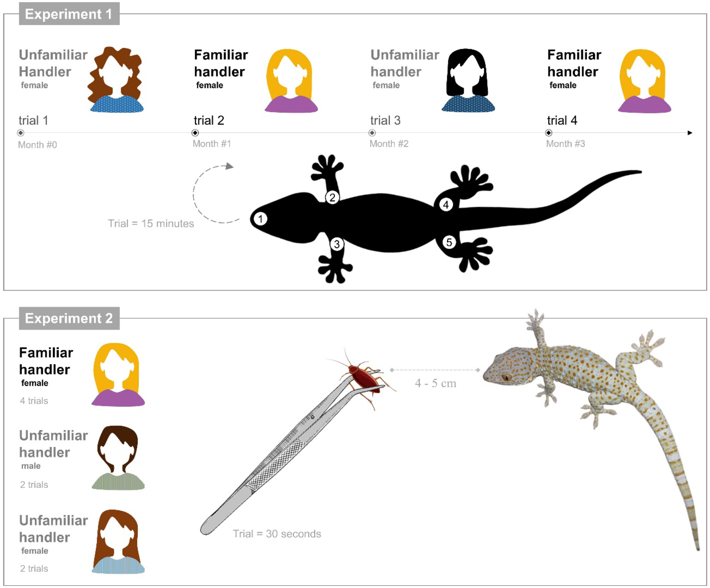Click numbered point 2 on gecko silhouette

[332, 197]
